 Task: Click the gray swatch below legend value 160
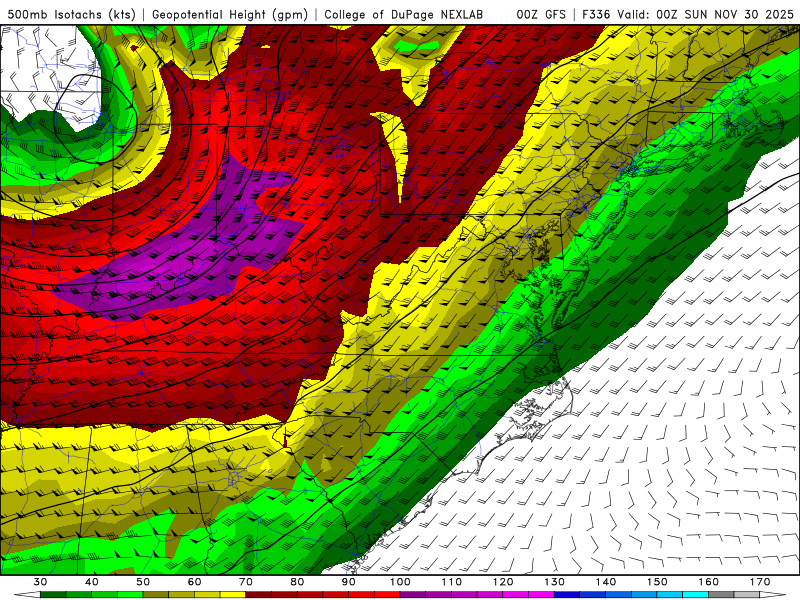pos(721,595)
